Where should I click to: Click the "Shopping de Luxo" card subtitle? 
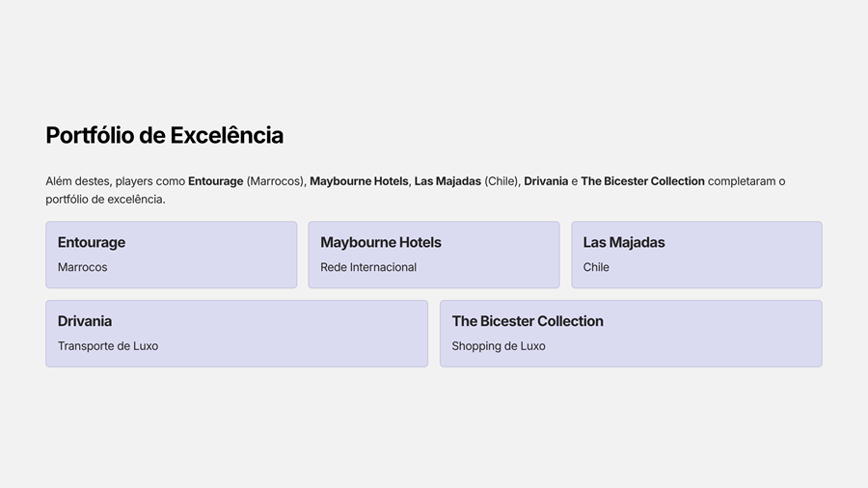coord(499,346)
